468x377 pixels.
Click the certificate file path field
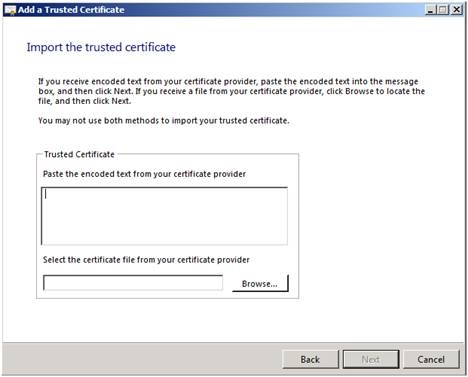click(133, 283)
